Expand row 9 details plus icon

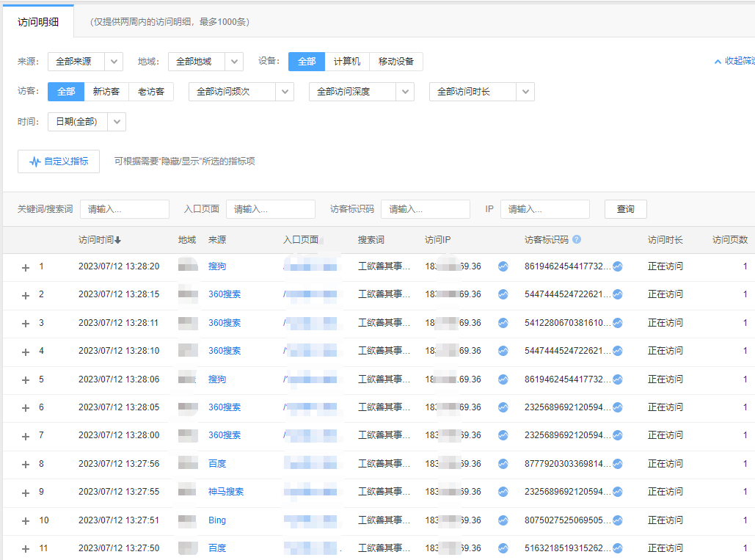pyautogui.click(x=26, y=492)
